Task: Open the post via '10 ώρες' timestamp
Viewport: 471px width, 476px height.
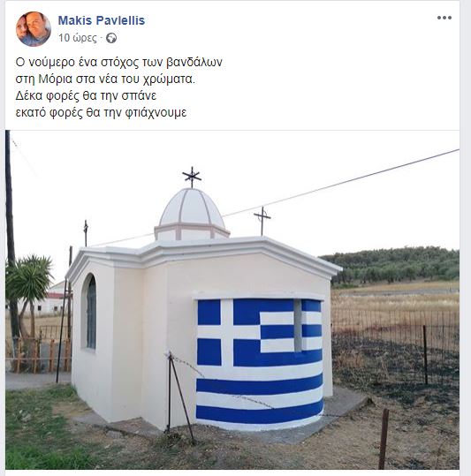Action: pyautogui.click(x=78, y=38)
